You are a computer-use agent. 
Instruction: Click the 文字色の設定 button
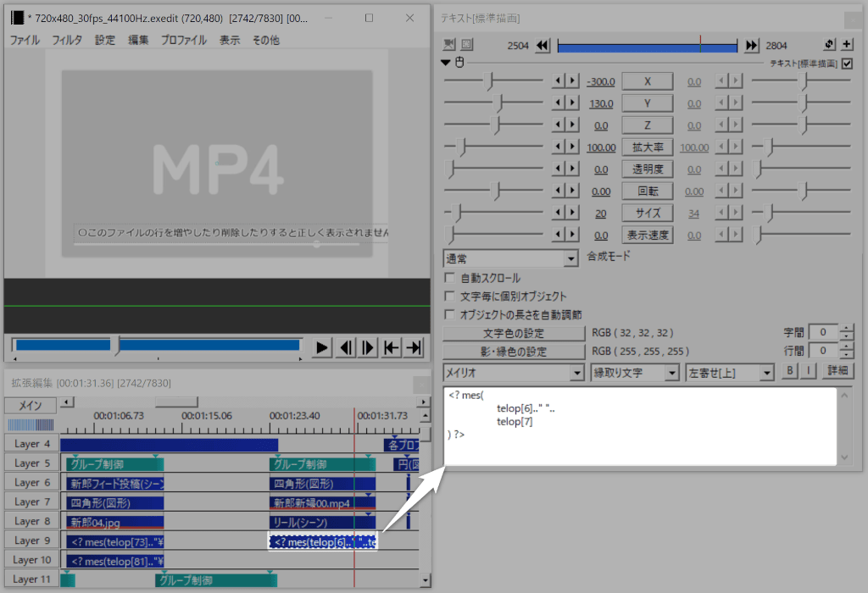[x=514, y=333]
